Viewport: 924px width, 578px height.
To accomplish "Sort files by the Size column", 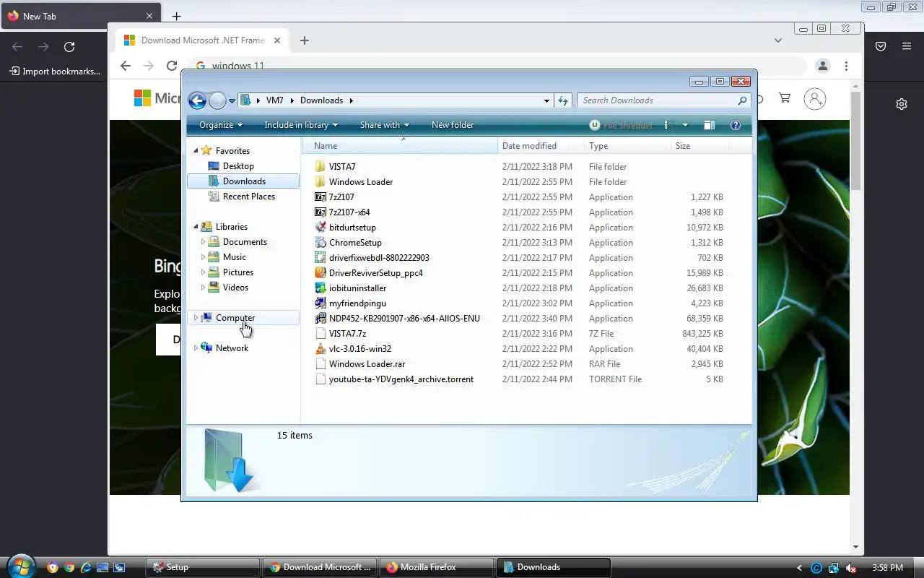I will tap(699, 145).
